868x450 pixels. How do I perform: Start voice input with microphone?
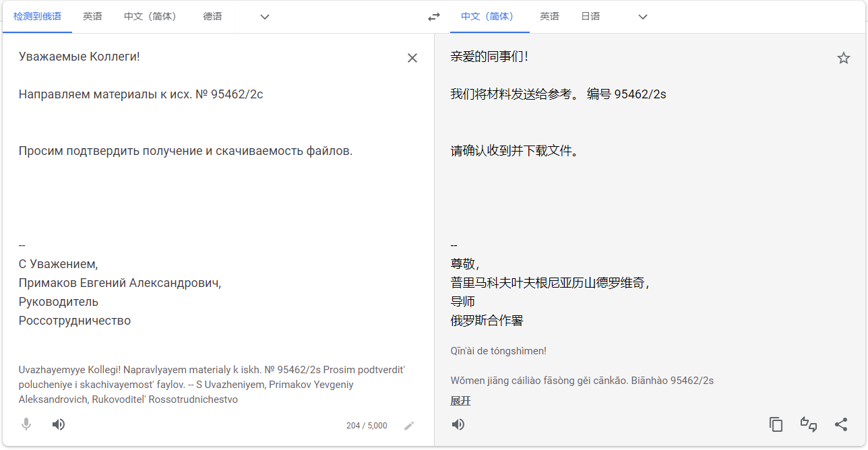[x=26, y=424]
